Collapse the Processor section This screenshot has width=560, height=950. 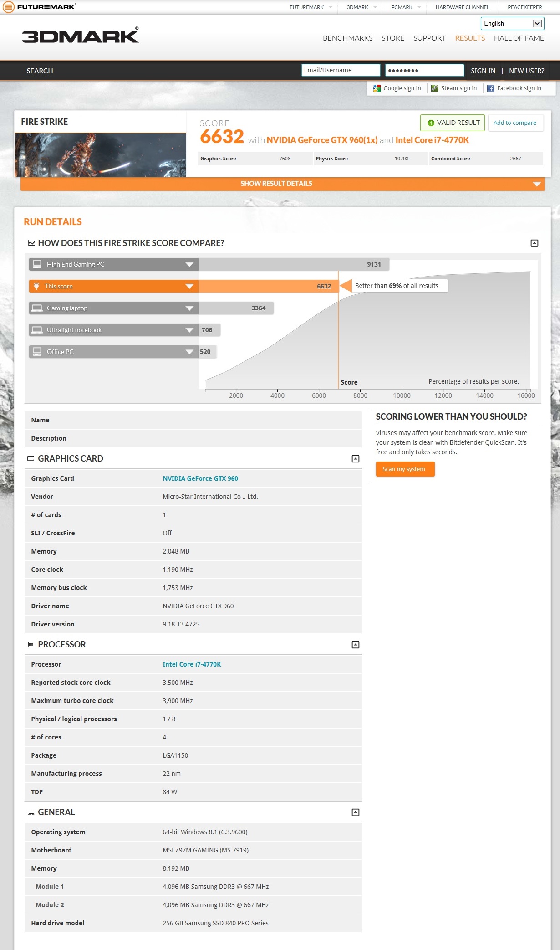356,645
